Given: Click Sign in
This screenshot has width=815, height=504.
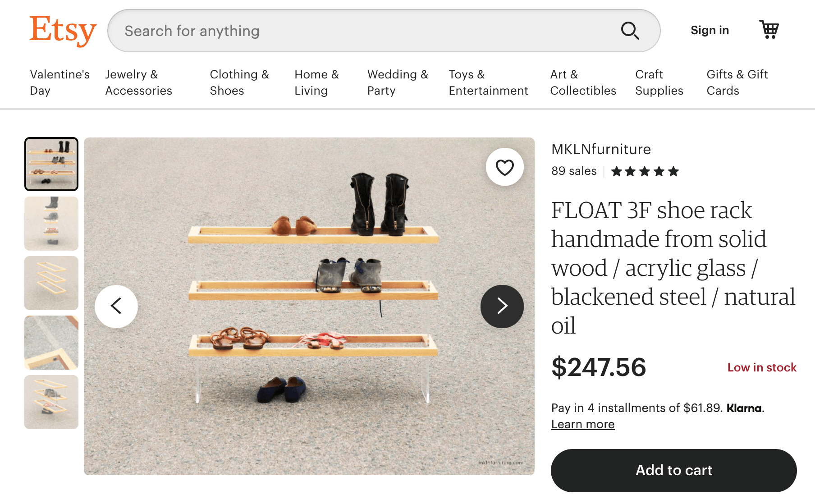Looking at the screenshot, I should coord(710,30).
